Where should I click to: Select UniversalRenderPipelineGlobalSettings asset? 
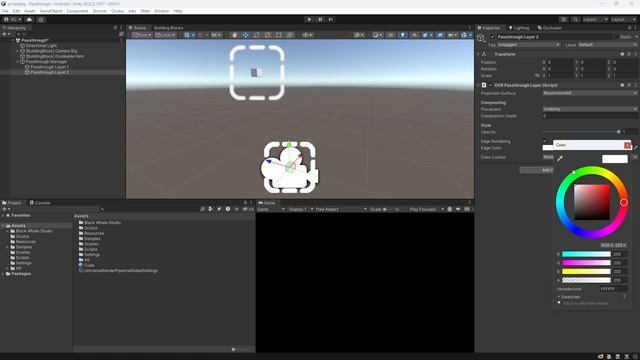118,270
